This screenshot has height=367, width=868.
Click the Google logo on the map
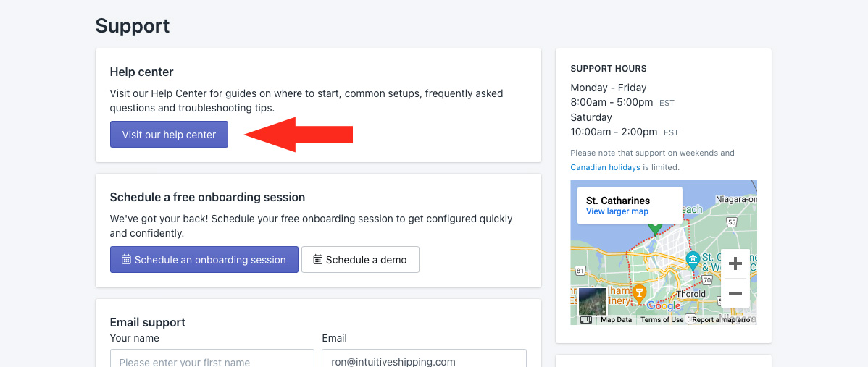663,305
